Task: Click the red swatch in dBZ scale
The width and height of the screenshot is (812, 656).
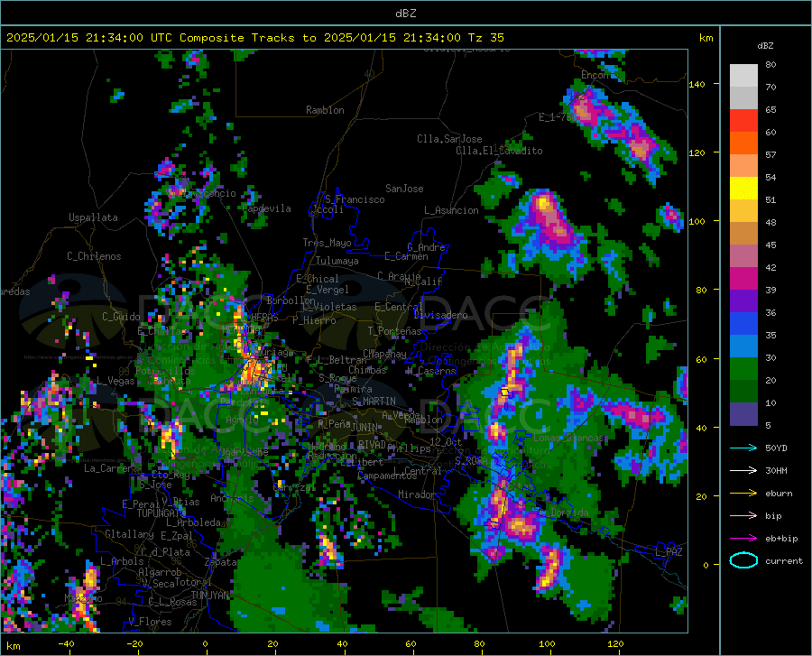Action: [743, 121]
